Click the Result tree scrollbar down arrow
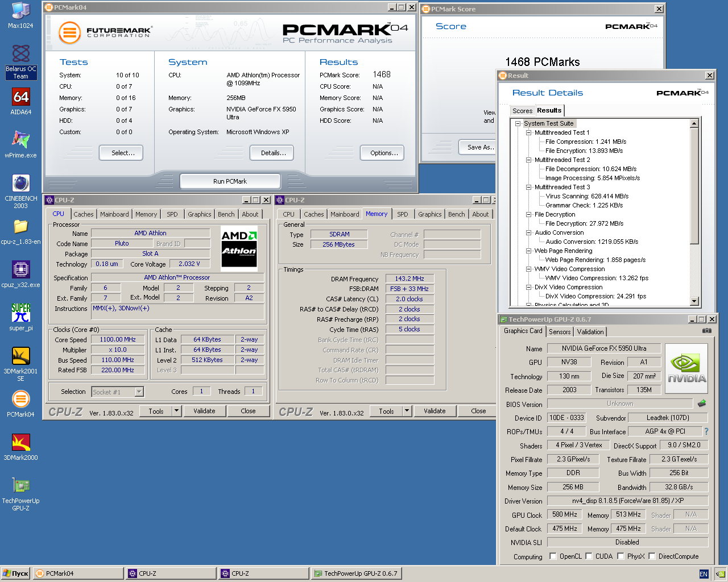Viewport: 728px width, 582px height. (694, 301)
